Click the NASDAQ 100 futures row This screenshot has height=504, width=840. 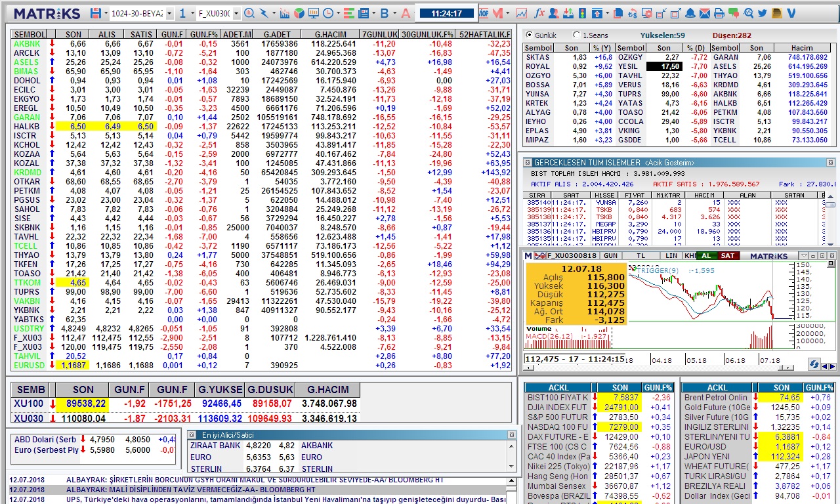(x=600, y=427)
